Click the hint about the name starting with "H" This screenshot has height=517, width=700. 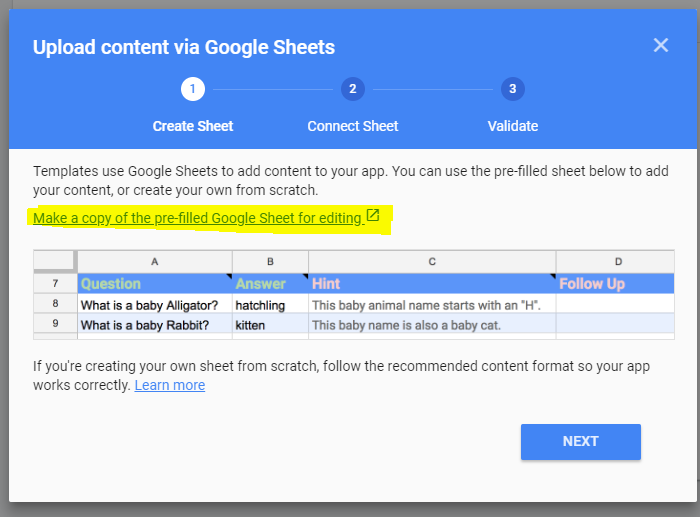[x=432, y=305]
